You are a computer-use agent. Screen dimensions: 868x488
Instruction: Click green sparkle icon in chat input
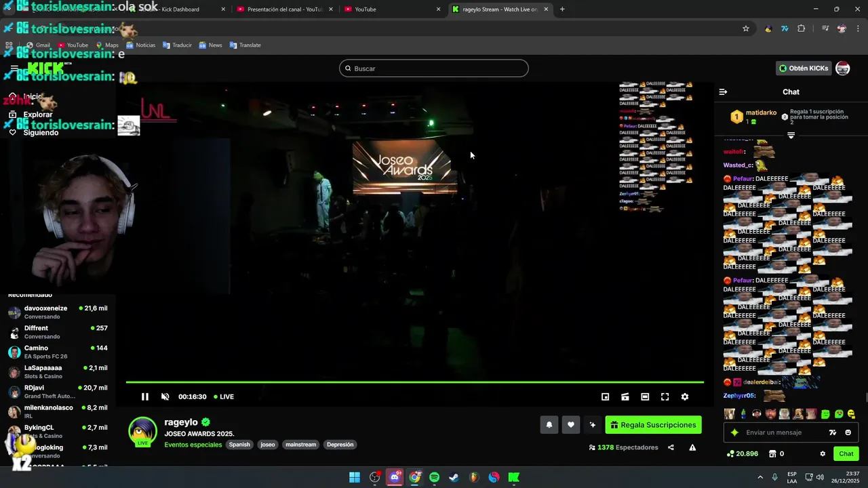(x=734, y=432)
